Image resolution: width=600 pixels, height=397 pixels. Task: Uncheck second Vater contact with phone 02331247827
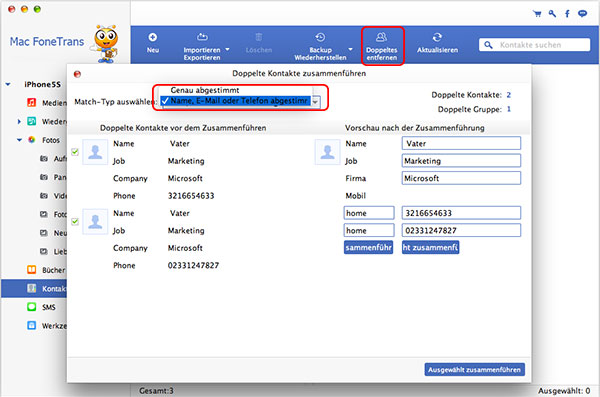tap(75, 221)
